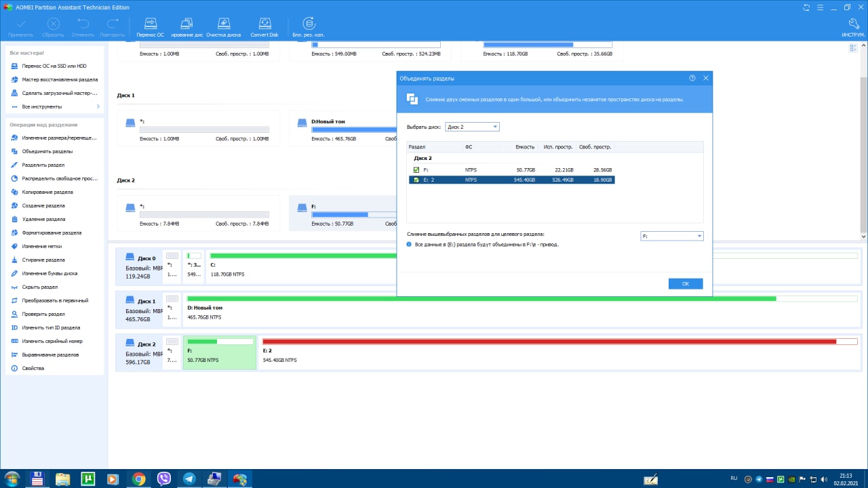Open the Convert Disk tool
The height and width of the screenshot is (488, 868).
(264, 27)
